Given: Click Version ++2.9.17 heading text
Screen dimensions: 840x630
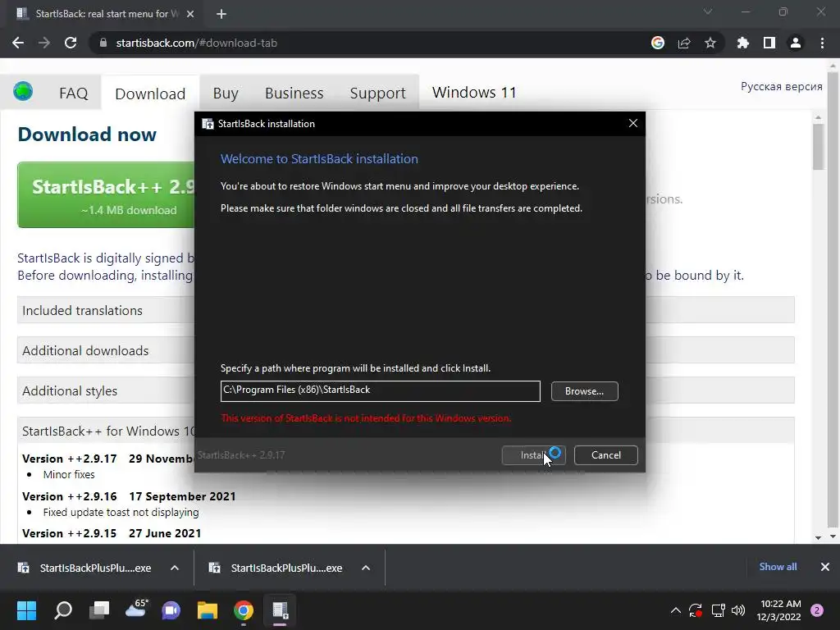Looking at the screenshot, I should click(70, 459).
